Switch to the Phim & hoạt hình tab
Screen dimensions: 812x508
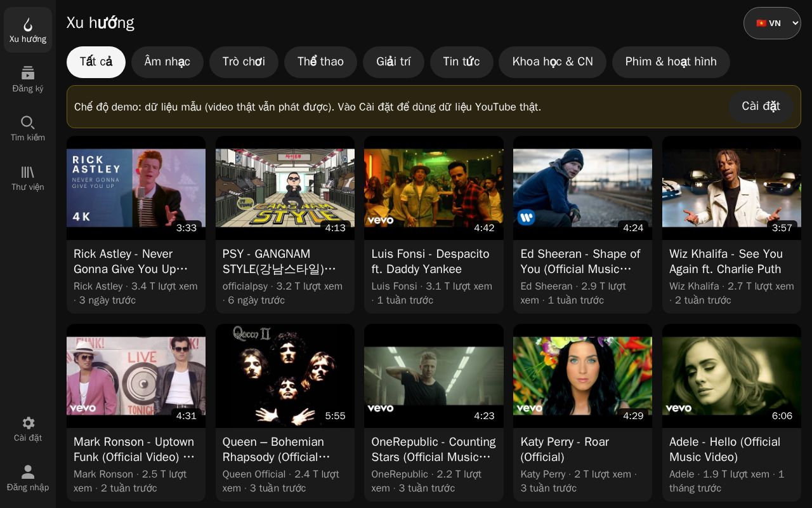671,62
